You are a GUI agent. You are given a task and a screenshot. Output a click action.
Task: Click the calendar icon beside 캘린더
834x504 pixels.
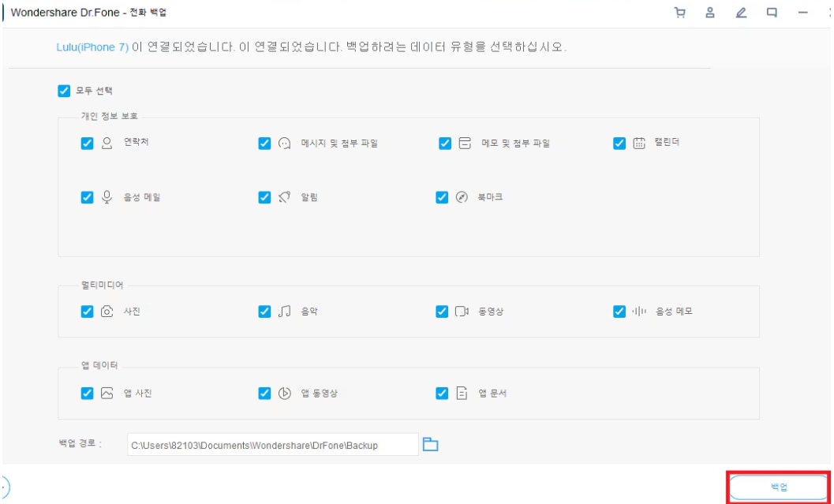(639, 143)
